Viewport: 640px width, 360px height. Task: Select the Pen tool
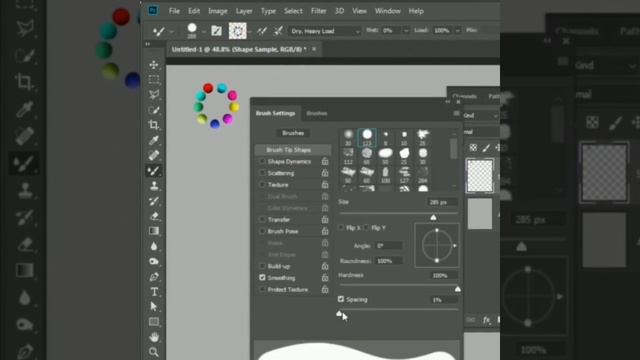click(x=154, y=277)
